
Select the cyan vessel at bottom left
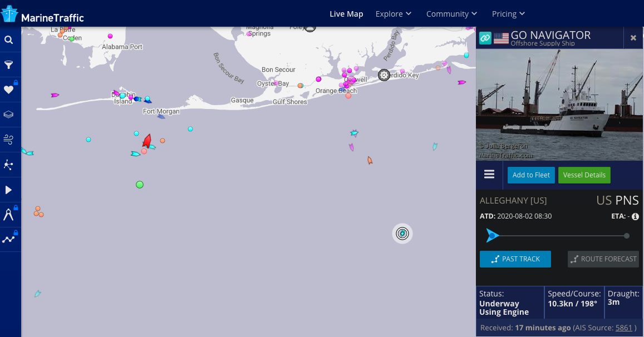37,294
